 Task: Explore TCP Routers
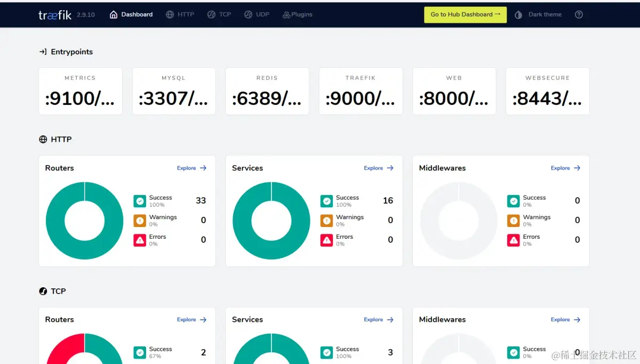(192, 320)
